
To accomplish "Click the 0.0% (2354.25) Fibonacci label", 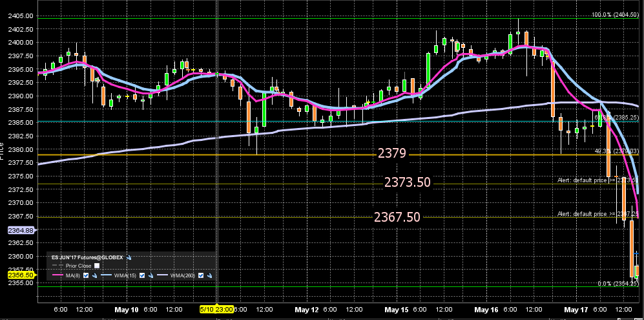I will [618, 283].
